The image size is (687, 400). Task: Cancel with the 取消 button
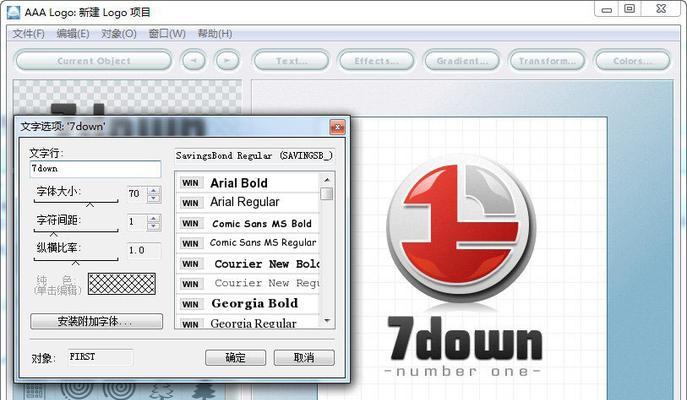(x=304, y=358)
